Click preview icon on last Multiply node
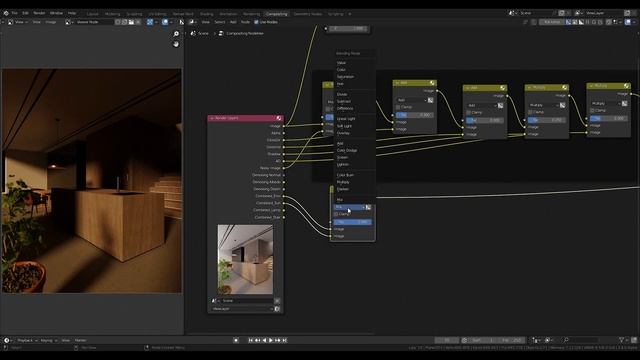 coord(627,86)
